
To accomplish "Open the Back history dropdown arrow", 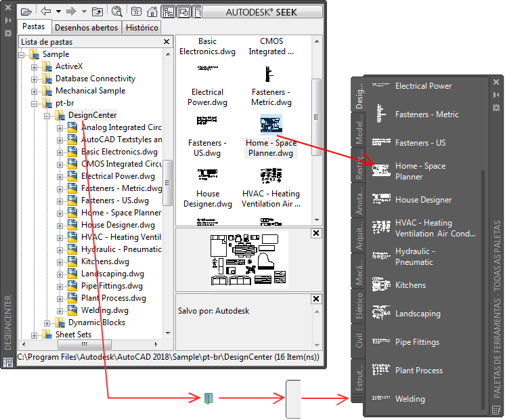I will [x=58, y=12].
